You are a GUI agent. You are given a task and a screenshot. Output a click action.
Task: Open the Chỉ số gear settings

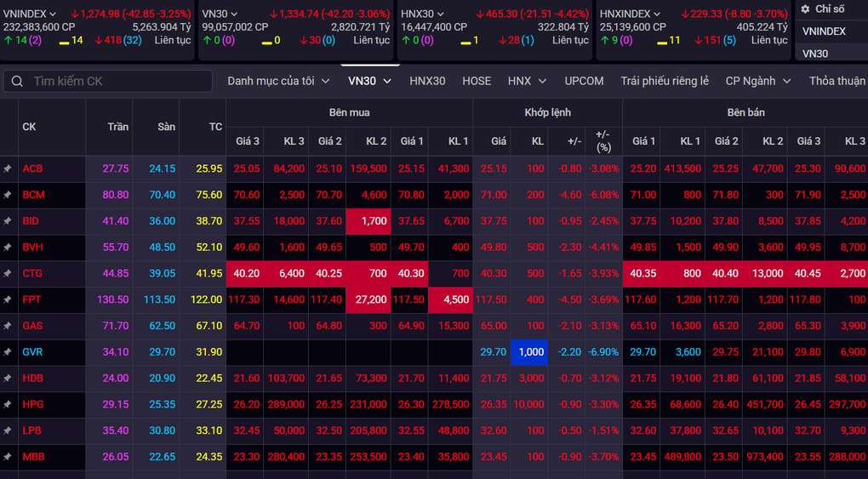point(805,9)
